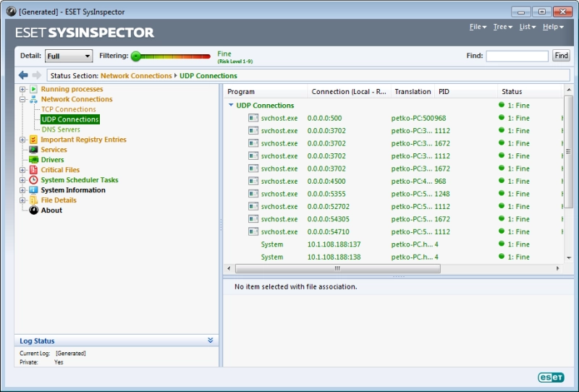Screen dimensions: 579x392
Task: Click the Network Connections tree icon
Action: 33,99
